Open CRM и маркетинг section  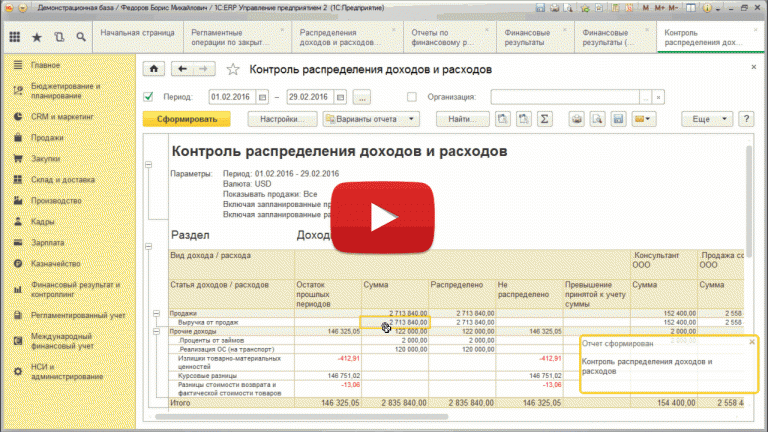click(x=62, y=117)
